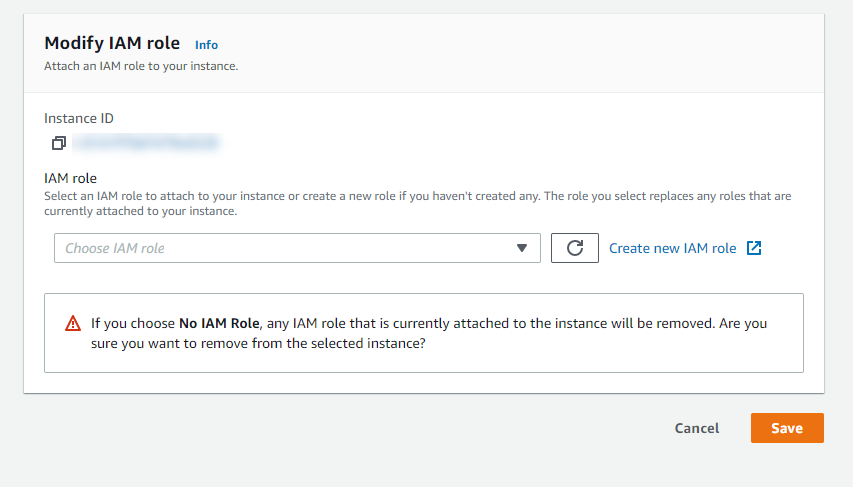Click the red warning triangle icon
Image resolution: width=853 pixels, height=487 pixels.
tap(73, 324)
